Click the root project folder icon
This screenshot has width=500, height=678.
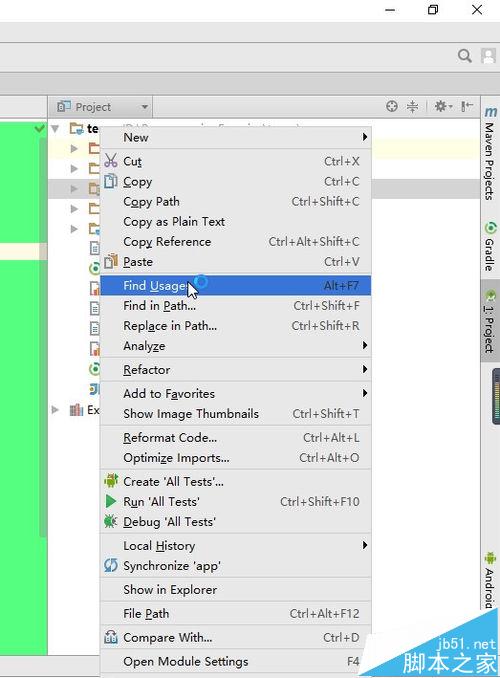77,129
